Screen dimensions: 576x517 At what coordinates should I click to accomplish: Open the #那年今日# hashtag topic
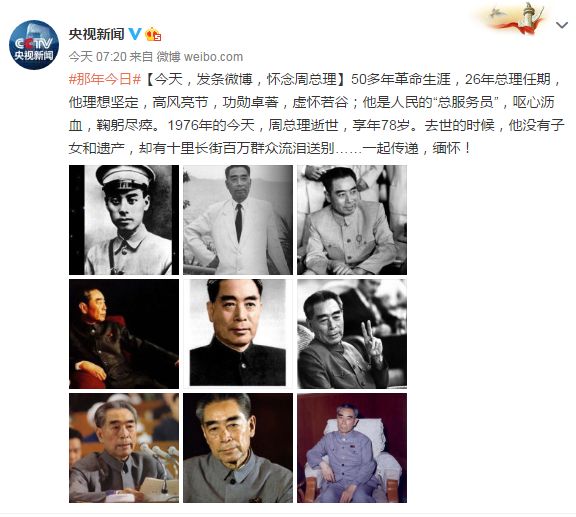pos(105,79)
